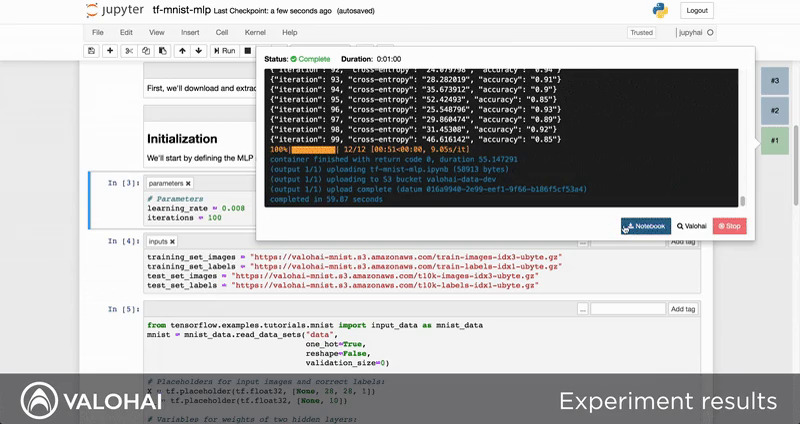
Task: Click the training_set_labels URL string
Action: [x=406, y=266]
